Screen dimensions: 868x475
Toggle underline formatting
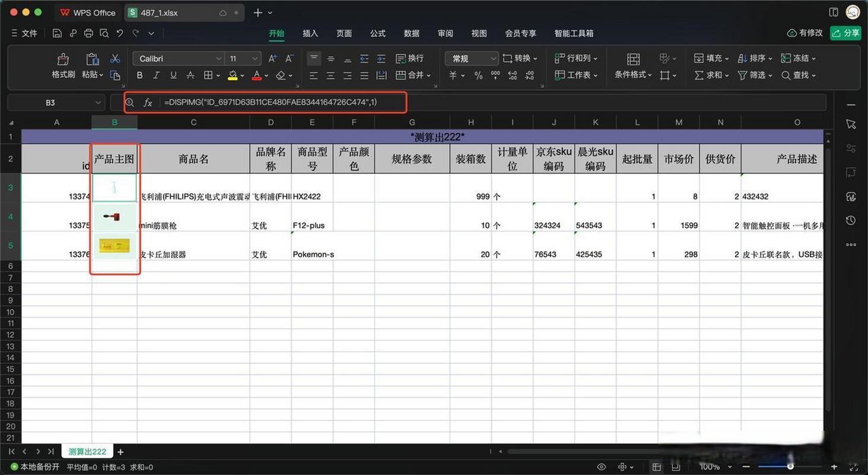tap(173, 75)
